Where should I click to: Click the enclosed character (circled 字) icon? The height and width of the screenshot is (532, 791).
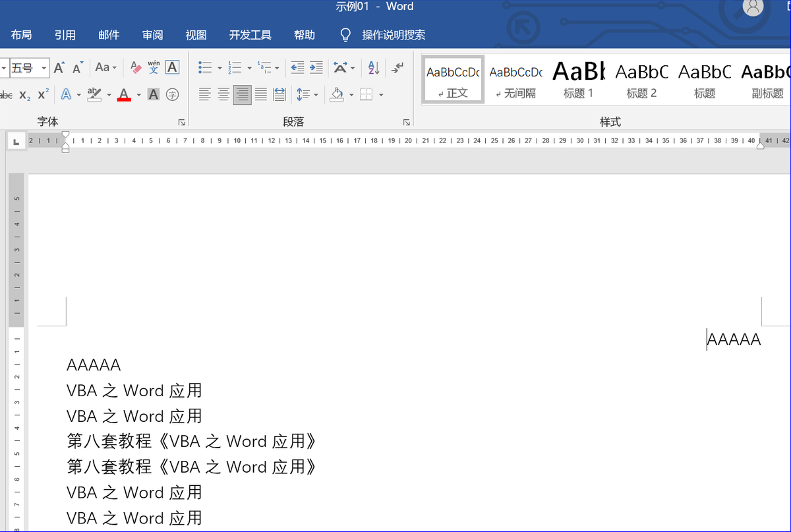coord(172,95)
